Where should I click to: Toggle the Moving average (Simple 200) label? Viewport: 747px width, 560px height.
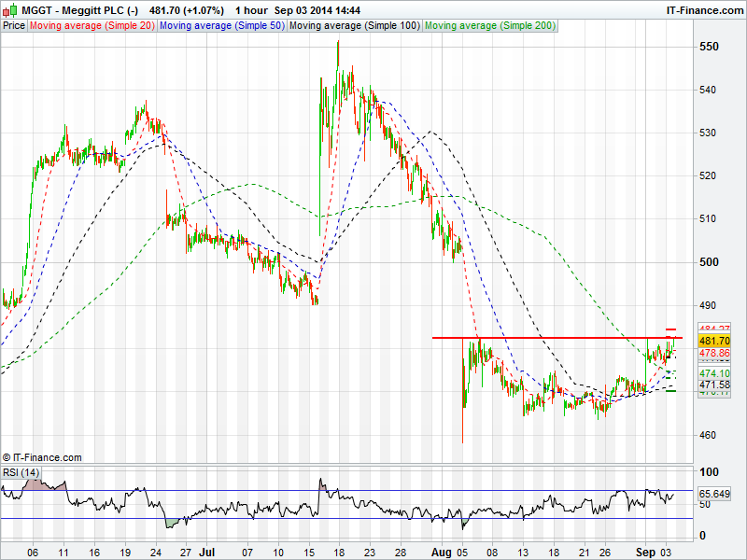(x=488, y=26)
